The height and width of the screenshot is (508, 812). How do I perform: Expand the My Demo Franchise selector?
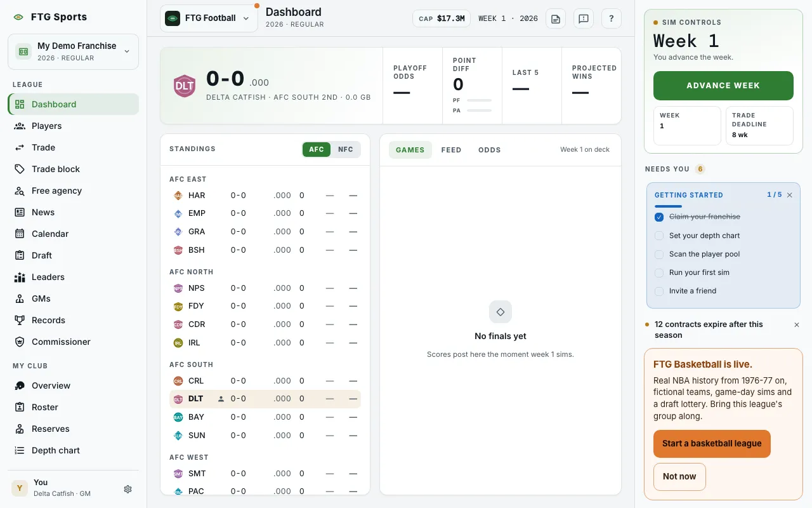pos(73,51)
